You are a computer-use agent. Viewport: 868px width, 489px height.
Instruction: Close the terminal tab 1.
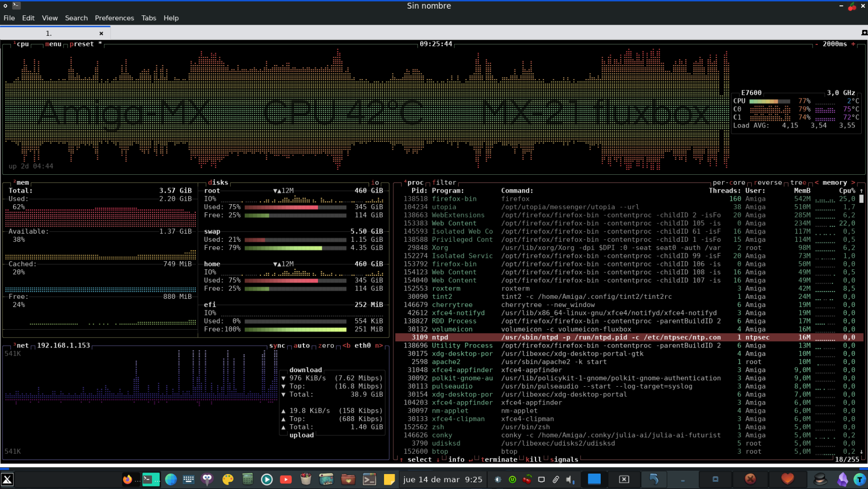coord(101,33)
